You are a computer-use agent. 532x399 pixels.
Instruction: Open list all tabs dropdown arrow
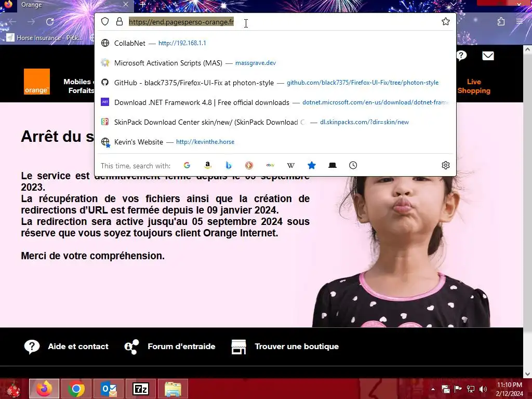tap(453, 4)
